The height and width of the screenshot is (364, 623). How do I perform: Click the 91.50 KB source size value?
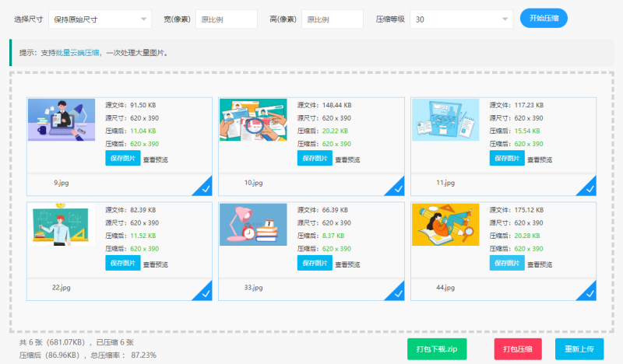(143, 105)
